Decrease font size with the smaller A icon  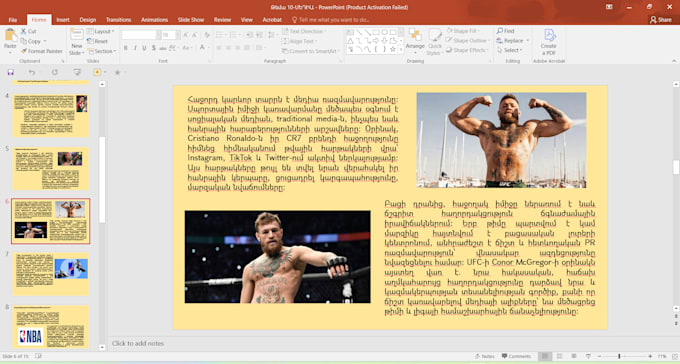[x=195, y=35]
